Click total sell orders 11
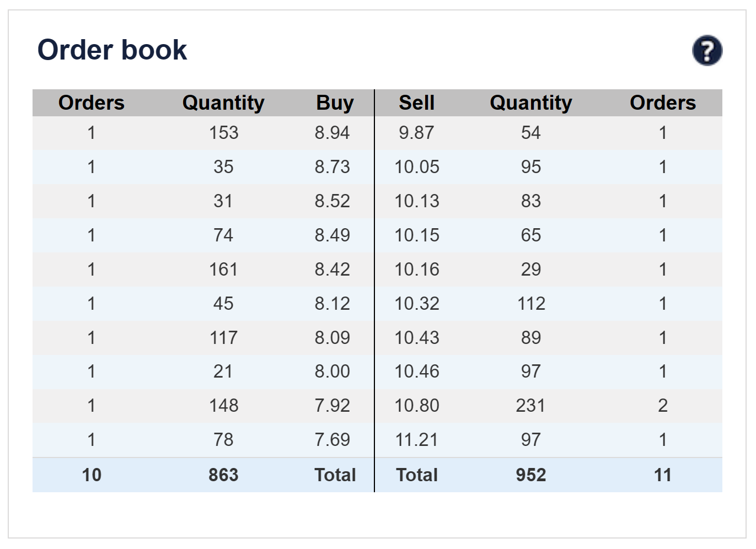The image size is (756, 549). (663, 475)
